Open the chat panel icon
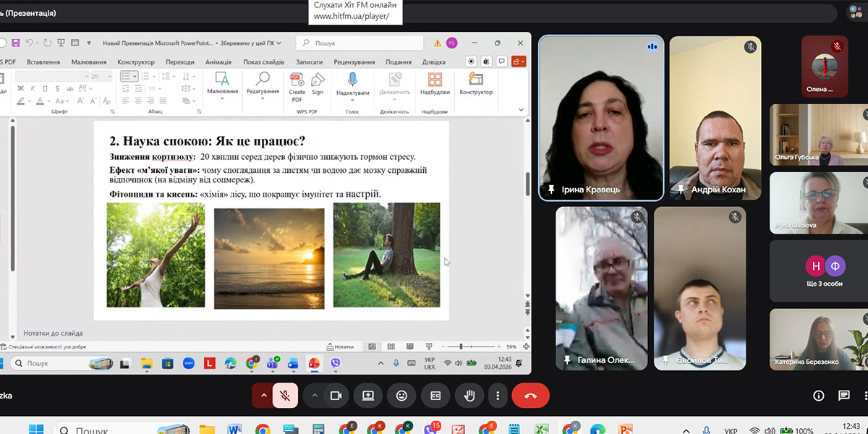This screenshot has width=868, height=434. pos(844,396)
